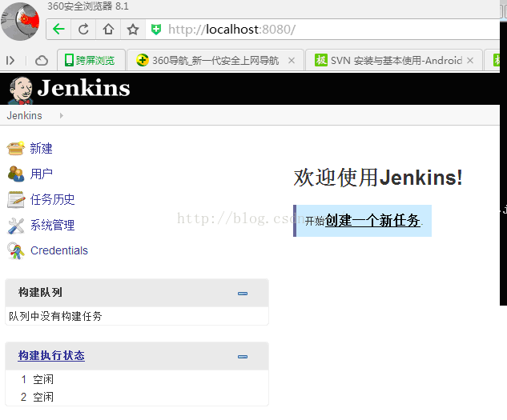Close the SVN 安装与基本使用 tab
Viewport: 507px width, 420px height.
click(470, 61)
